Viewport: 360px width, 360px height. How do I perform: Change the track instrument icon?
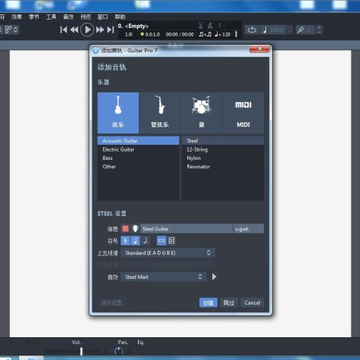[135, 229]
